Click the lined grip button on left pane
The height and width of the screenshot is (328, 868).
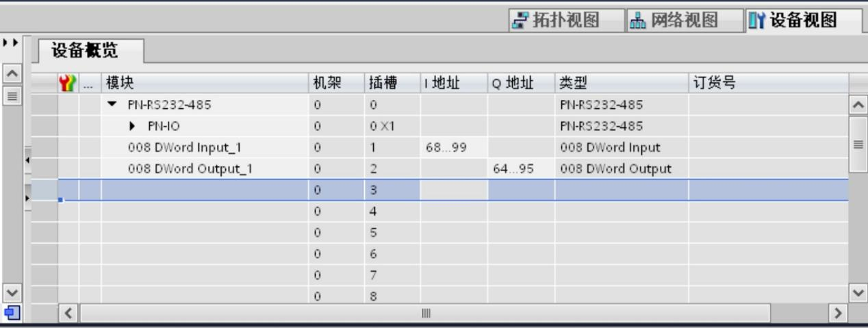(x=12, y=95)
